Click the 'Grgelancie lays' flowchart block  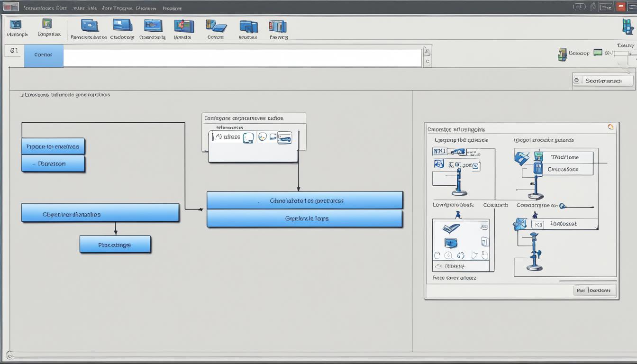(305, 218)
